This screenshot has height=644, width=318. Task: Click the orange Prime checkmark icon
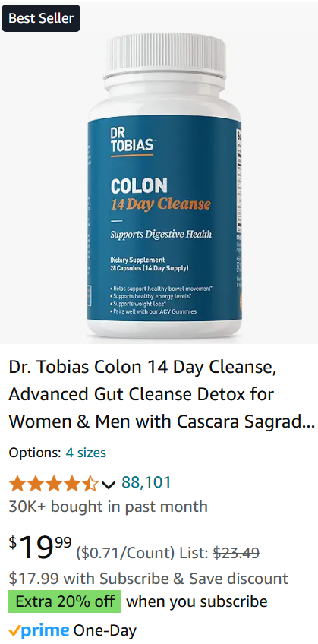[14, 630]
